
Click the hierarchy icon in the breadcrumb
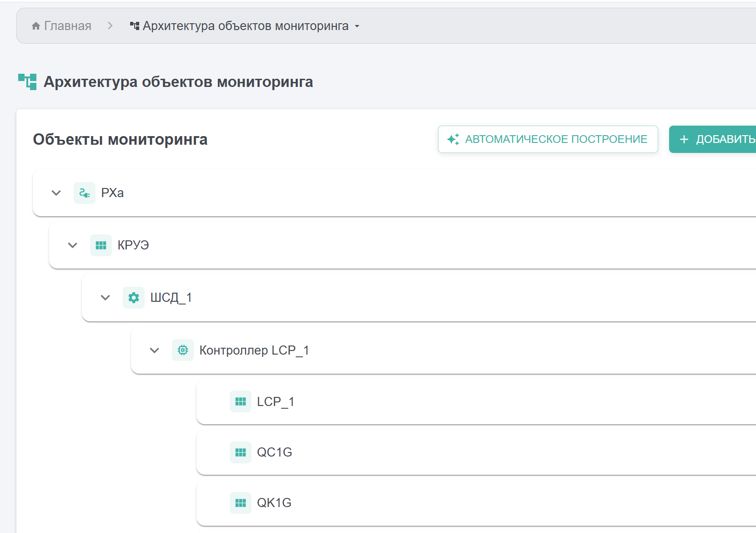[135, 26]
